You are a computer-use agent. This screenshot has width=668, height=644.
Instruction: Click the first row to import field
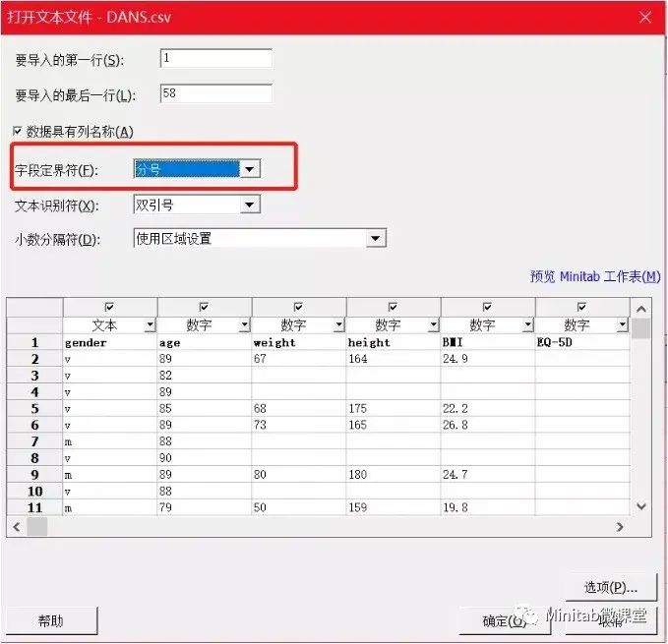(216, 58)
